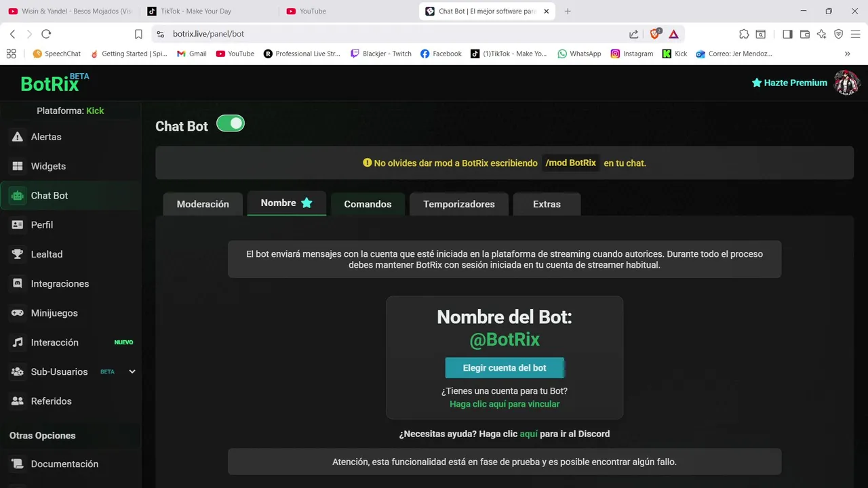The width and height of the screenshot is (868, 488).
Task: Open Brave Wallet icon
Action: point(805,34)
